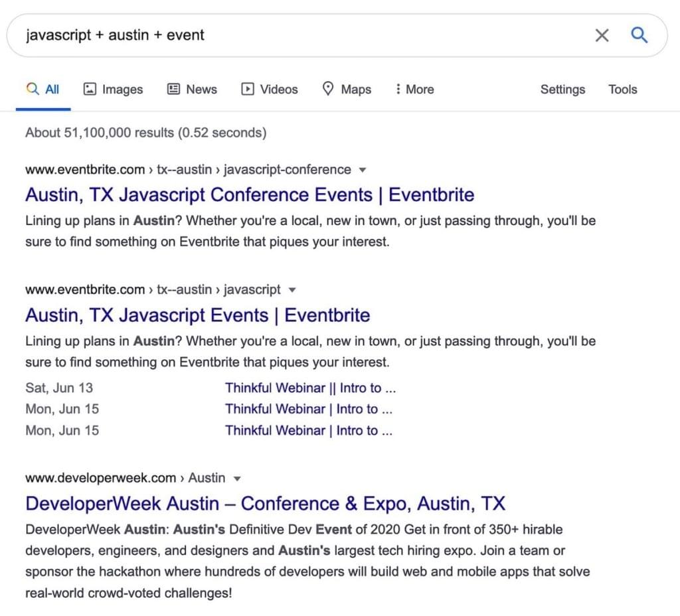Image resolution: width=680 pixels, height=616 pixels.
Task: Open the More menu with three dots
Action: point(398,89)
